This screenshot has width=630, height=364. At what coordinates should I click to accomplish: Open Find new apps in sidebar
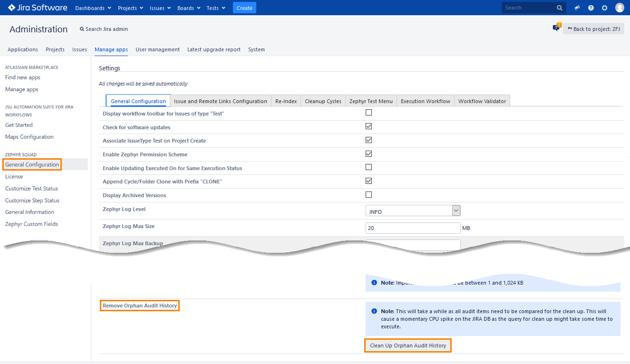click(x=23, y=77)
